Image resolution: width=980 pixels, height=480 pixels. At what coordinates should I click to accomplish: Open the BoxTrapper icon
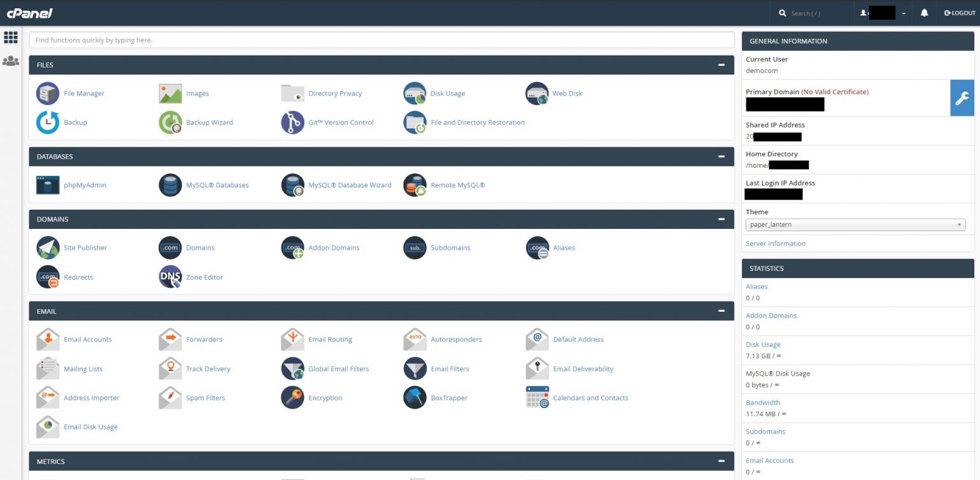415,398
